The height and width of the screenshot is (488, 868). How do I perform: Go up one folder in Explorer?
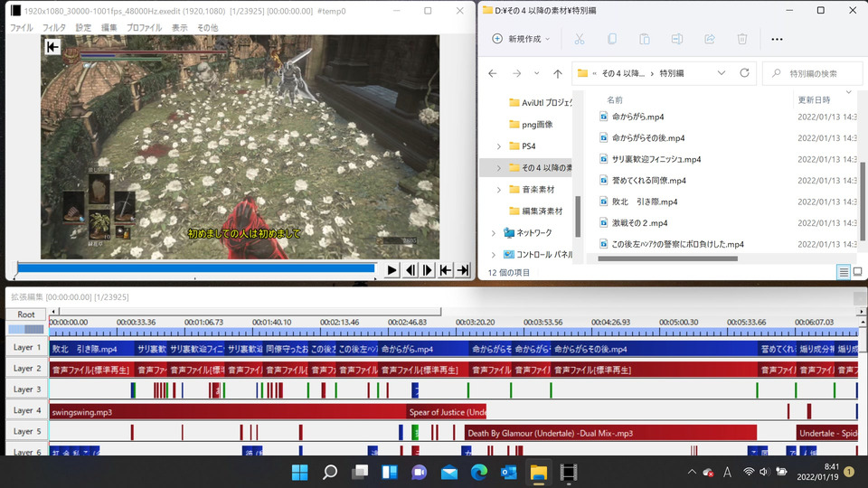(558, 73)
